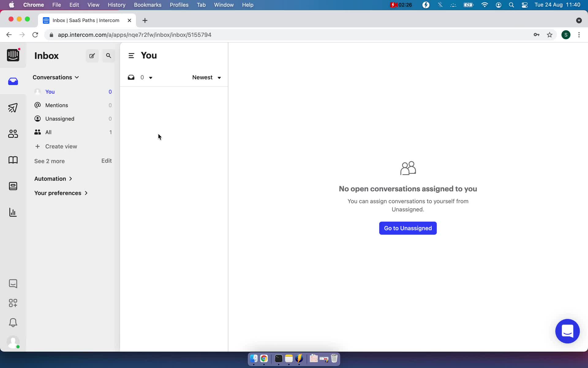Viewport: 588px width, 368px height.
Task: Click the Intercom chat launcher widget
Action: tap(568, 331)
